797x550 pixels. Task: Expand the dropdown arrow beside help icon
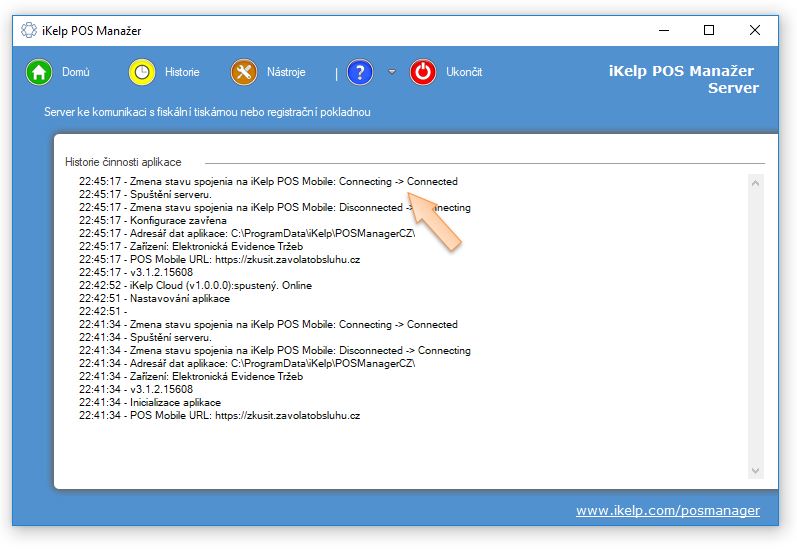(x=392, y=72)
